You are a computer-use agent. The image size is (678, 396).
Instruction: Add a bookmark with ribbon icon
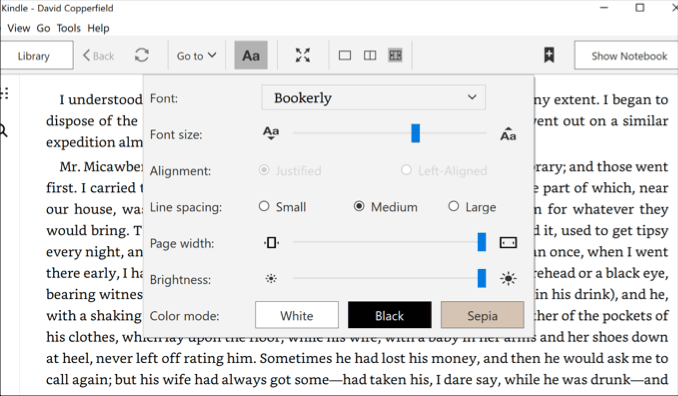point(549,55)
